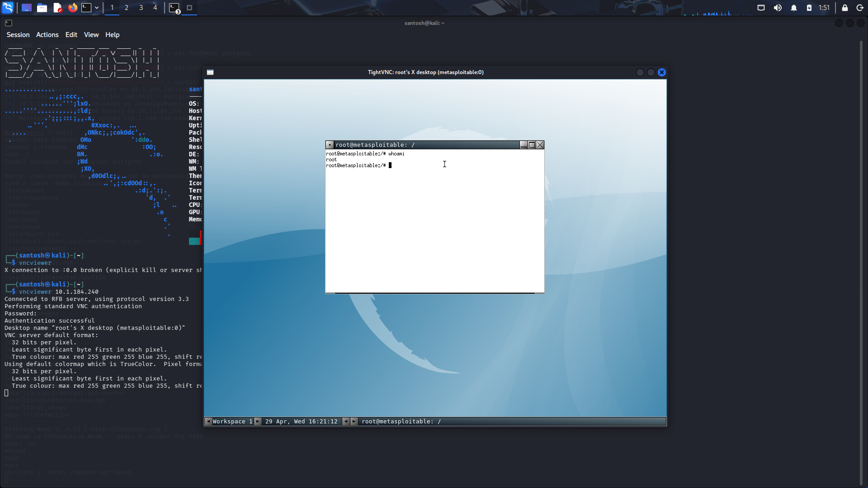Screen dimensions: 868x488
Task: Close the root@metasploitable xterm window
Action: pyautogui.click(x=540, y=145)
